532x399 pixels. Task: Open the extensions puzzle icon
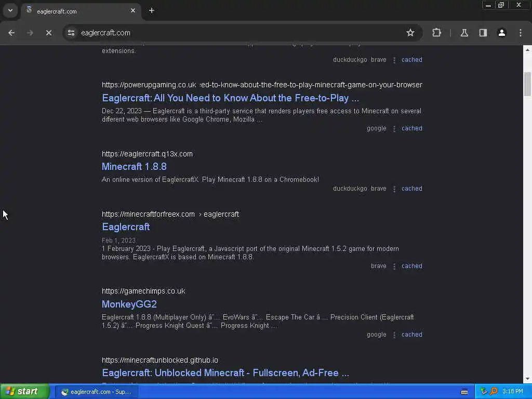(x=436, y=33)
